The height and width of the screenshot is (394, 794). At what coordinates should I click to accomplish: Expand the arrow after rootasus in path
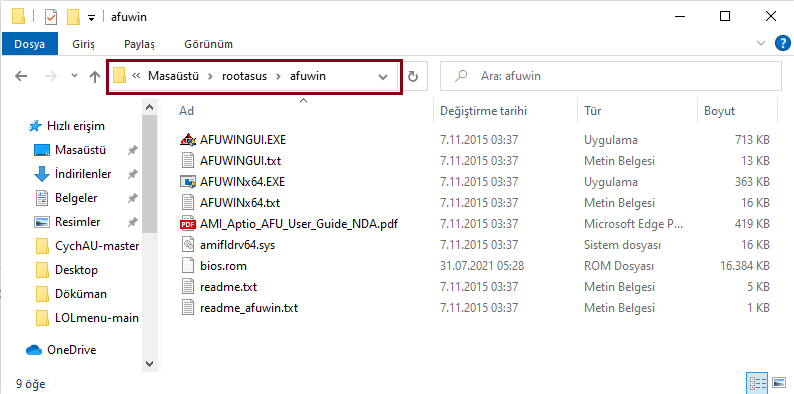click(x=278, y=76)
